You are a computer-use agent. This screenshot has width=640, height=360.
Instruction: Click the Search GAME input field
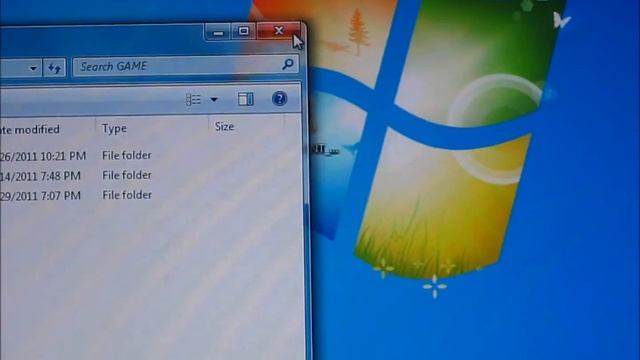click(186, 66)
